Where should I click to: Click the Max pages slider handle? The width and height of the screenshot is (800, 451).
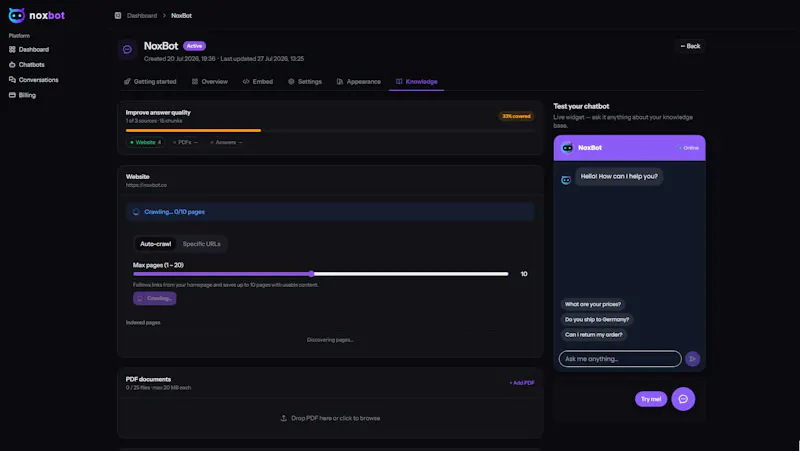tap(311, 274)
